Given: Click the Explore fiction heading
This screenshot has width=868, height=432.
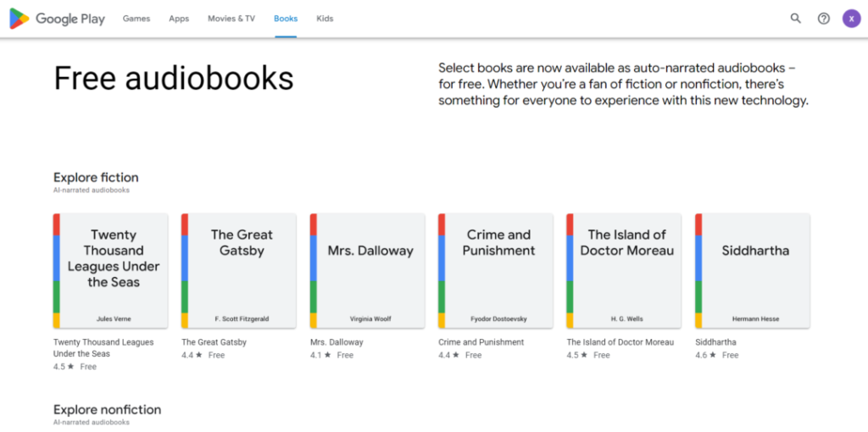Looking at the screenshot, I should click(x=96, y=178).
